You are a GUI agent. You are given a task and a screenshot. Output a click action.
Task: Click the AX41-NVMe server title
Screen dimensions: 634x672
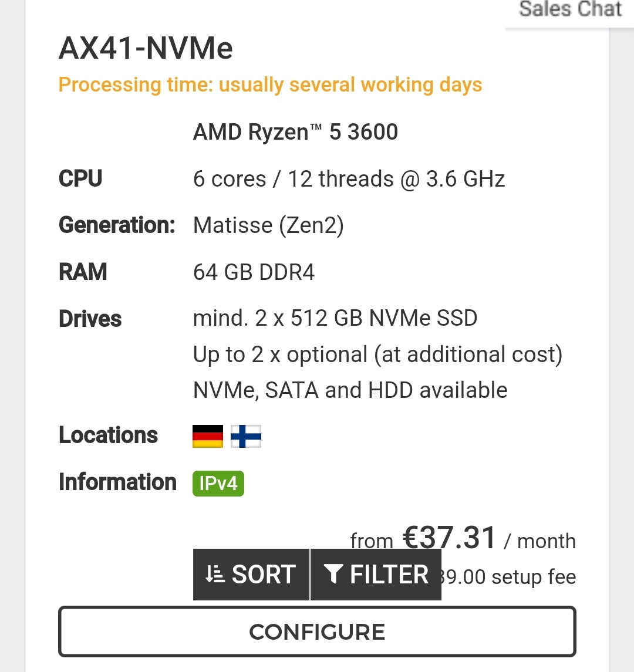[x=146, y=48]
